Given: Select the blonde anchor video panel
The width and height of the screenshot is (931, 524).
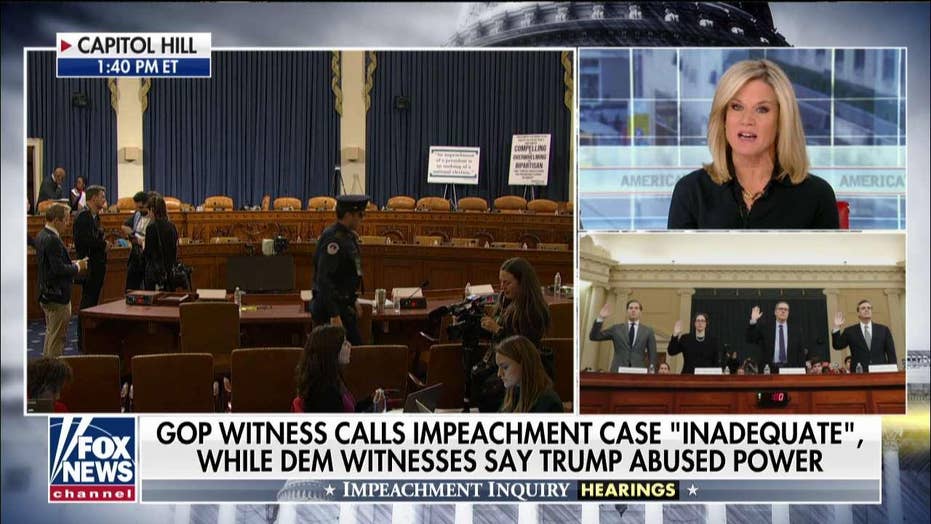Looking at the screenshot, I should tap(743, 139).
